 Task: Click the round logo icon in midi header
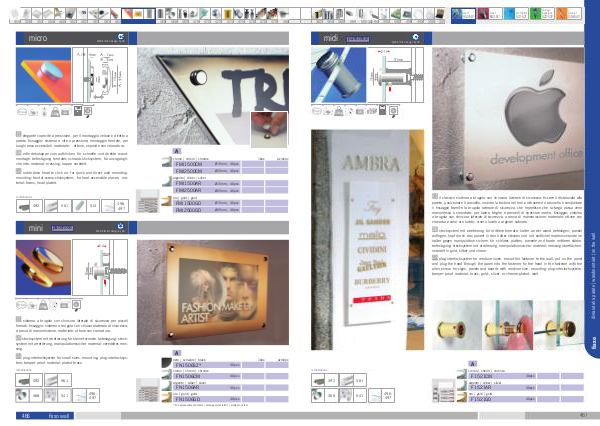coord(416,37)
